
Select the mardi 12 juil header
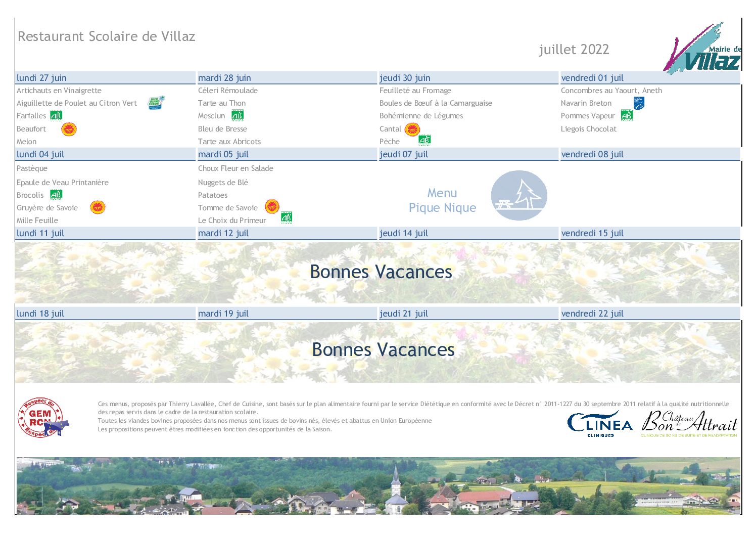click(287, 233)
